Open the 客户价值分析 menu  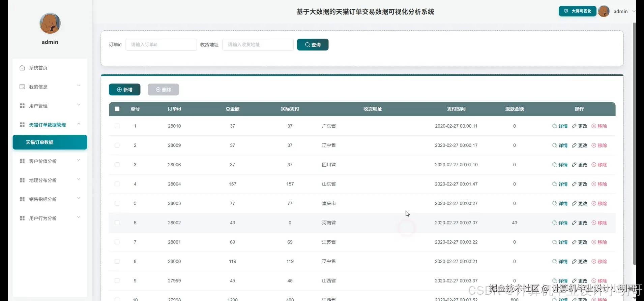[x=50, y=161]
